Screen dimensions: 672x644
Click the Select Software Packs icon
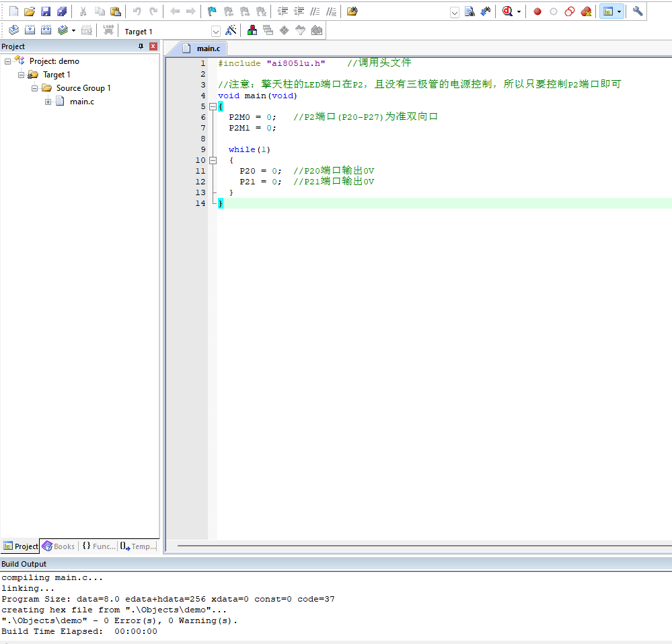pyautogui.click(x=301, y=30)
